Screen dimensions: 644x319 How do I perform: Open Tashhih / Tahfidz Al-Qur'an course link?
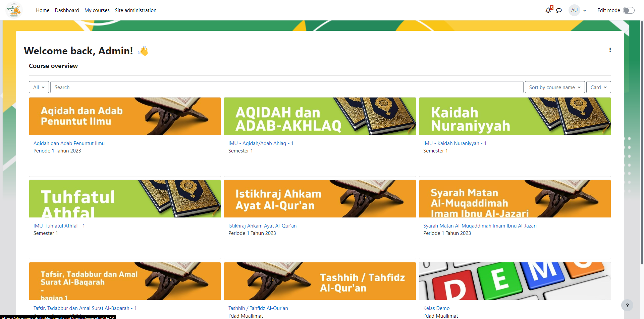(x=258, y=308)
